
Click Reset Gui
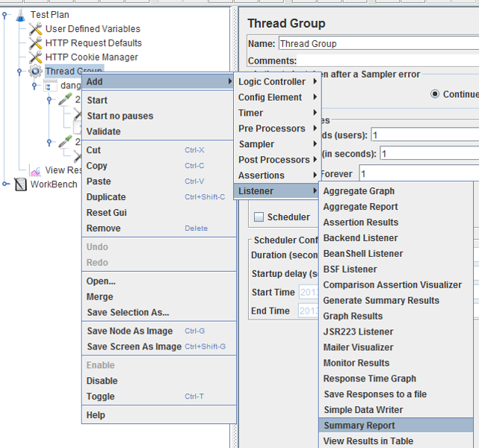pos(159,213)
